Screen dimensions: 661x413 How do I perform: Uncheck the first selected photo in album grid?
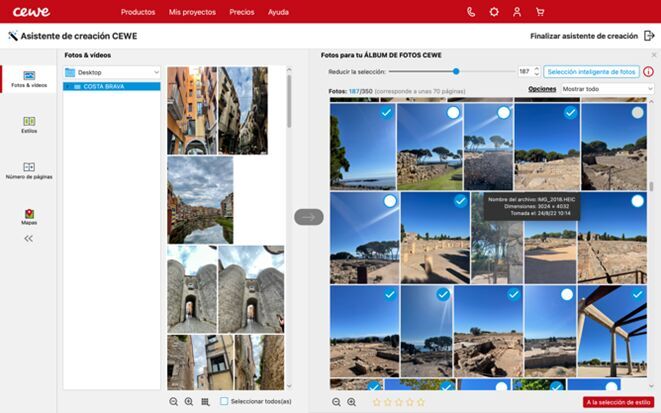coord(386,113)
